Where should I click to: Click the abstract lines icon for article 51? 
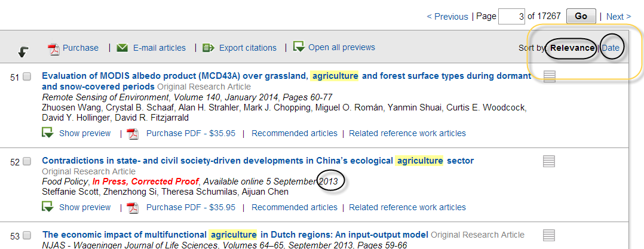click(550, 76)
